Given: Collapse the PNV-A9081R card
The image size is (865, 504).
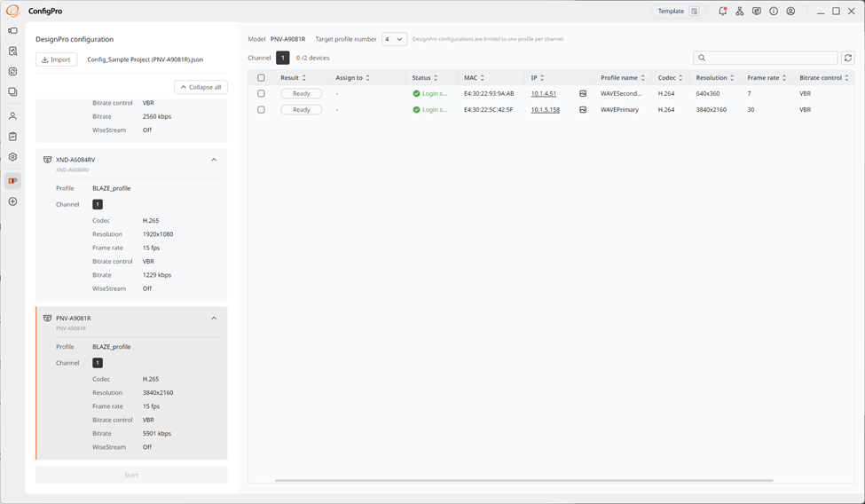Looking at the screenshot, I should pyautogui.click(x=214, y=319).
